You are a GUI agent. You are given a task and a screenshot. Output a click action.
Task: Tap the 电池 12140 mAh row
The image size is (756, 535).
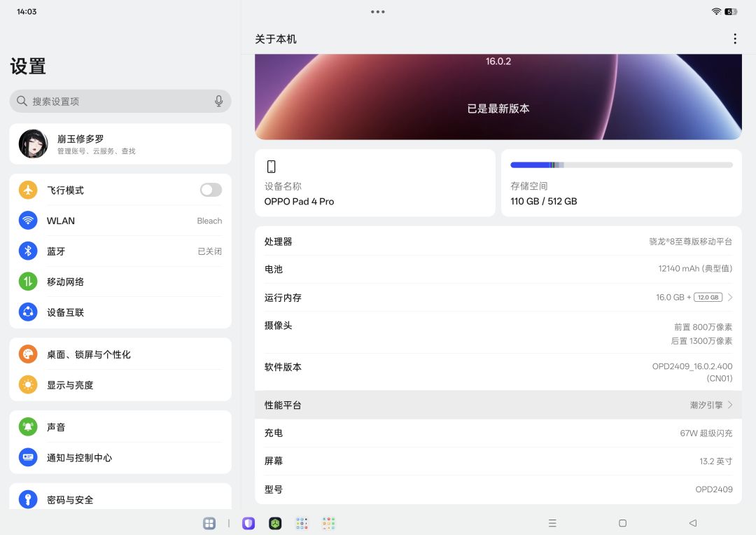tap(498, 269)
